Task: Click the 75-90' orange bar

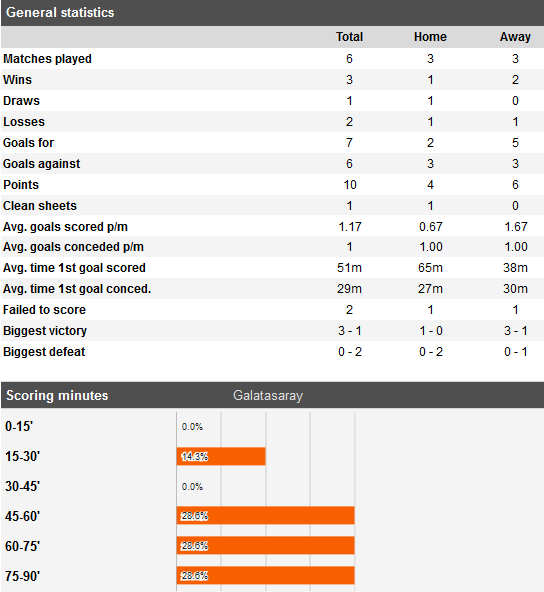Action: (265, 575)
